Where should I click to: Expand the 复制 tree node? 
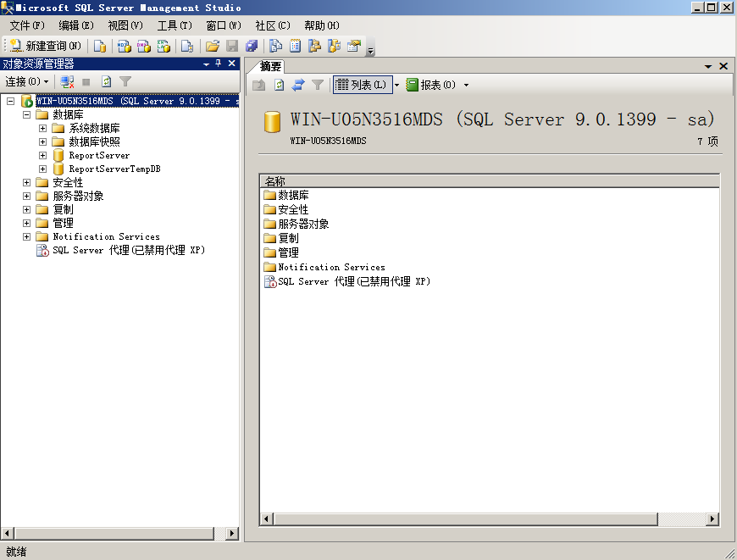[27, 210]
